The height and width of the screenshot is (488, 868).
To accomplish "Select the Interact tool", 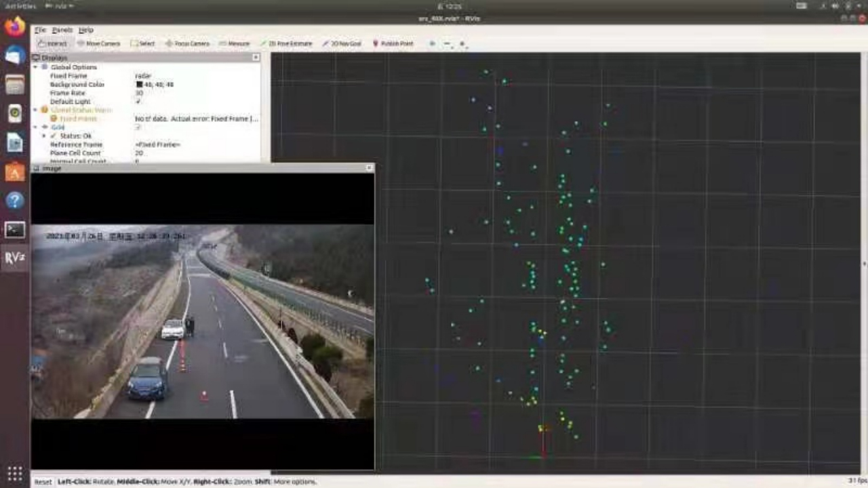I will click(53, 43).
